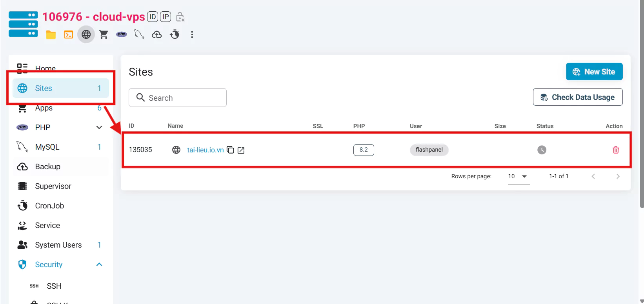Click the ID badge next to server name
644x304 pixels.
pos(153,17)
